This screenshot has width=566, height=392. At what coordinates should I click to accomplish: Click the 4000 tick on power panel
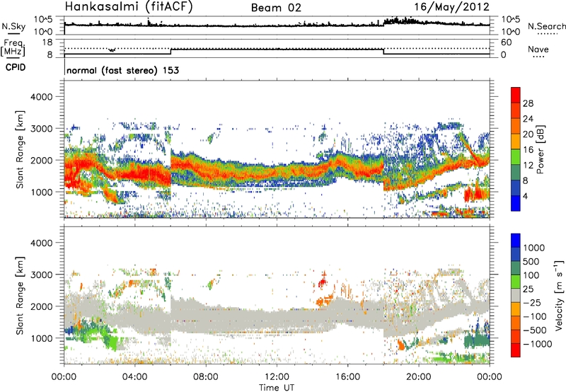point(42,97)
